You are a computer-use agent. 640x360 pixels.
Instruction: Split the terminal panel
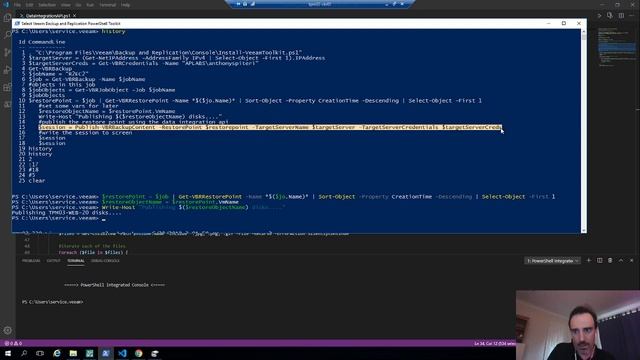(x=600, y=260)
